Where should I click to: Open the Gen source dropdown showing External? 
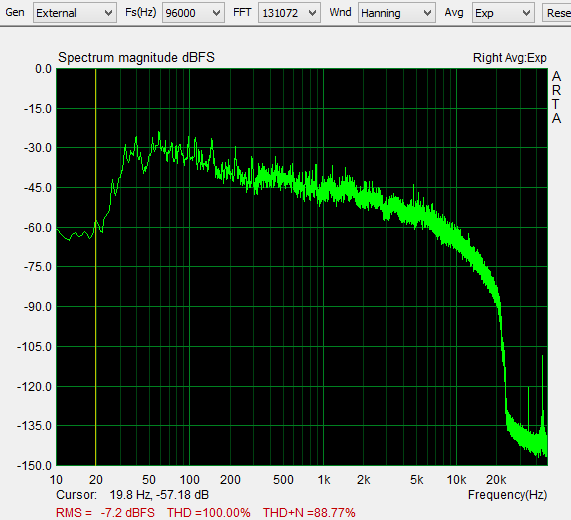pyautogui.click(x=75, y=13)
